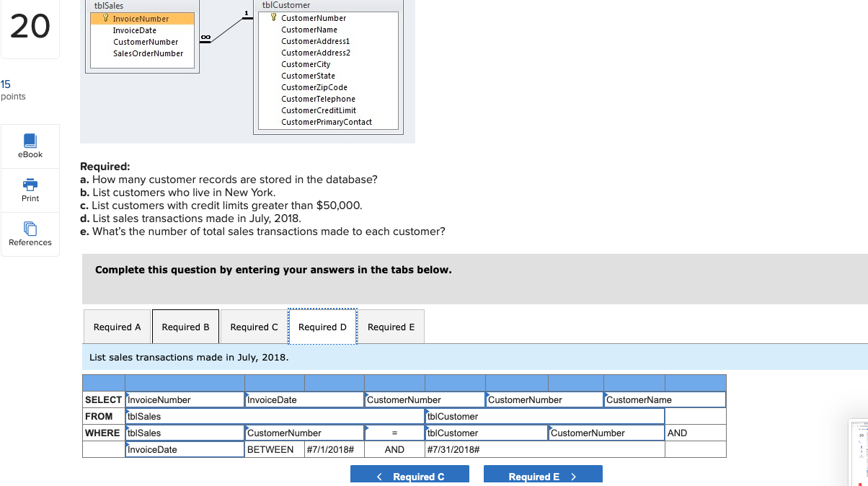Screen dimensions: 868x486
Task: Click the #7/31/2018# date cell
Action: click(545, 449)
